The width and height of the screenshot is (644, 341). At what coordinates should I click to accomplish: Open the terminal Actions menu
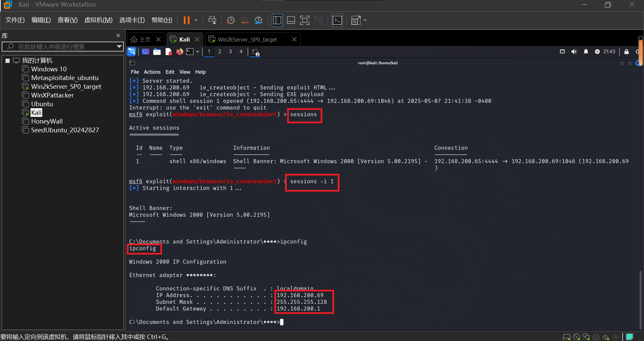[152, 72]
